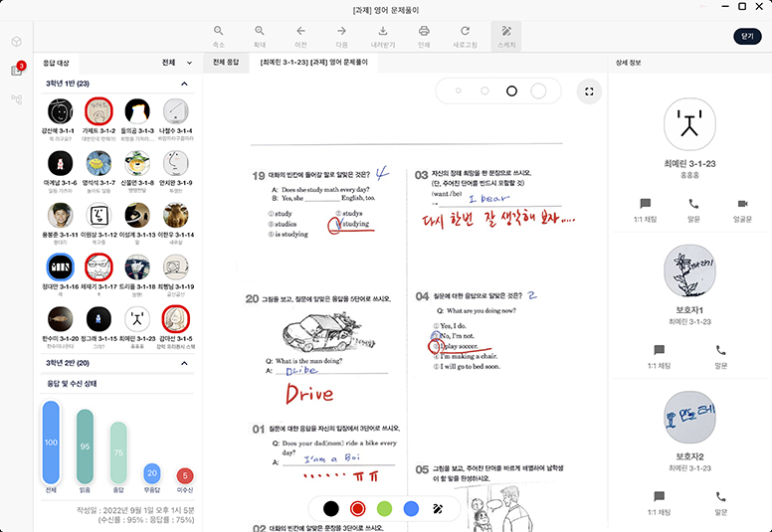Select the 최예린 3-1-23 영어 문제풀이 tab
The width and height of the screenshot is (772, 532).
314,63
